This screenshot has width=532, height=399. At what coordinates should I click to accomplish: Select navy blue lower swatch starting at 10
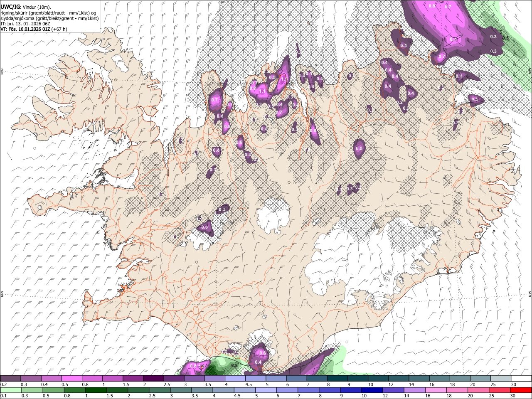point(372,390)
